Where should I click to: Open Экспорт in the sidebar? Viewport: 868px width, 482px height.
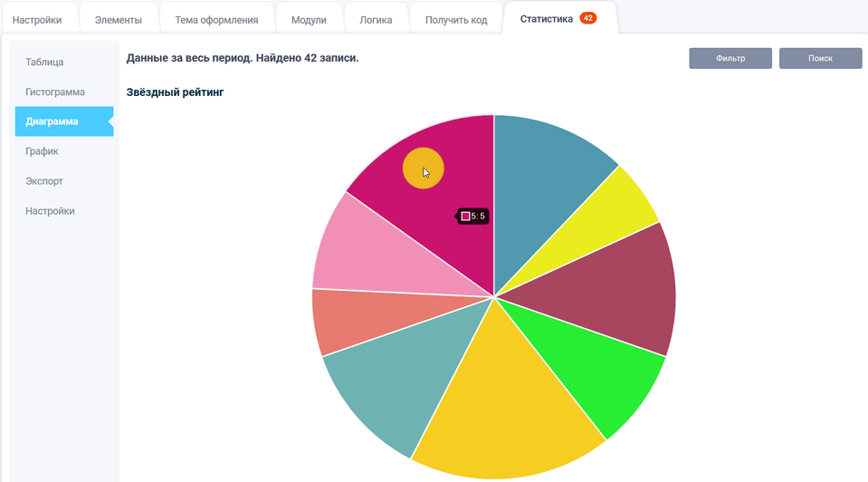click(x=44, y=181)
